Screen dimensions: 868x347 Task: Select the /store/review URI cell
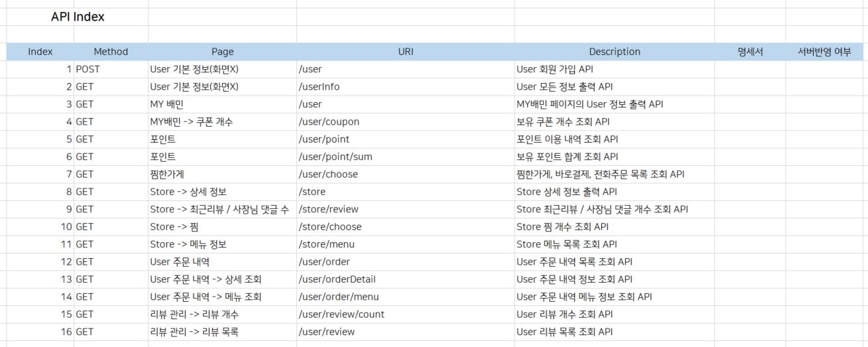[328, 209]
